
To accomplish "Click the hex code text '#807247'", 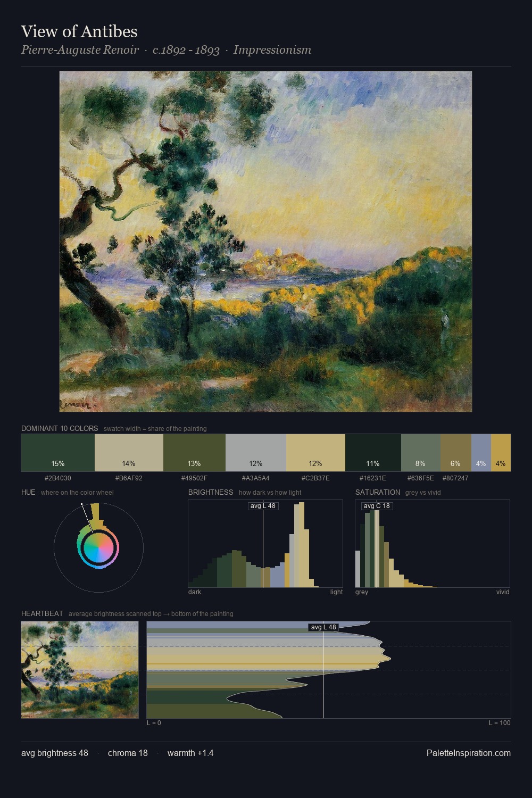I will coord(455,478).
